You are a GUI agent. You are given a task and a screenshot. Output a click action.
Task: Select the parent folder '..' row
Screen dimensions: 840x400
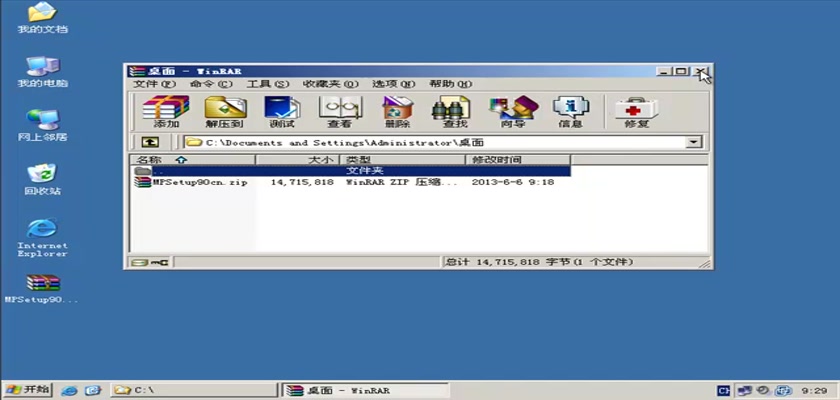pos(351,171)
